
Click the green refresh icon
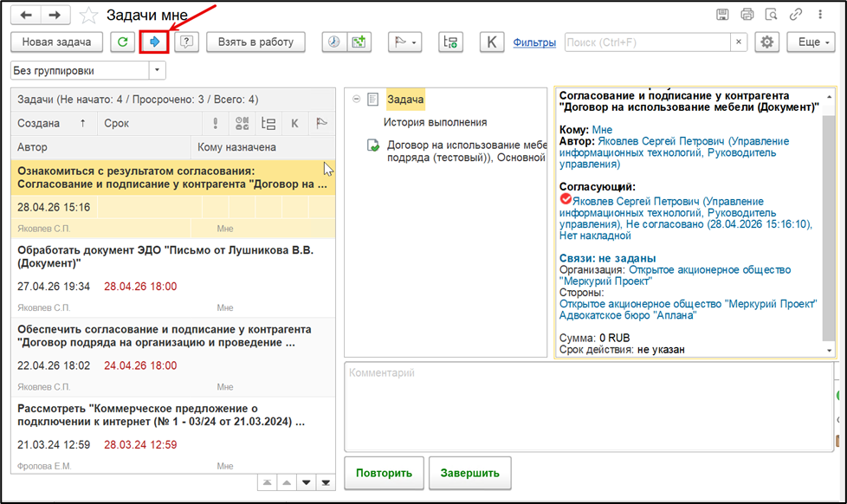pos(123,42)
